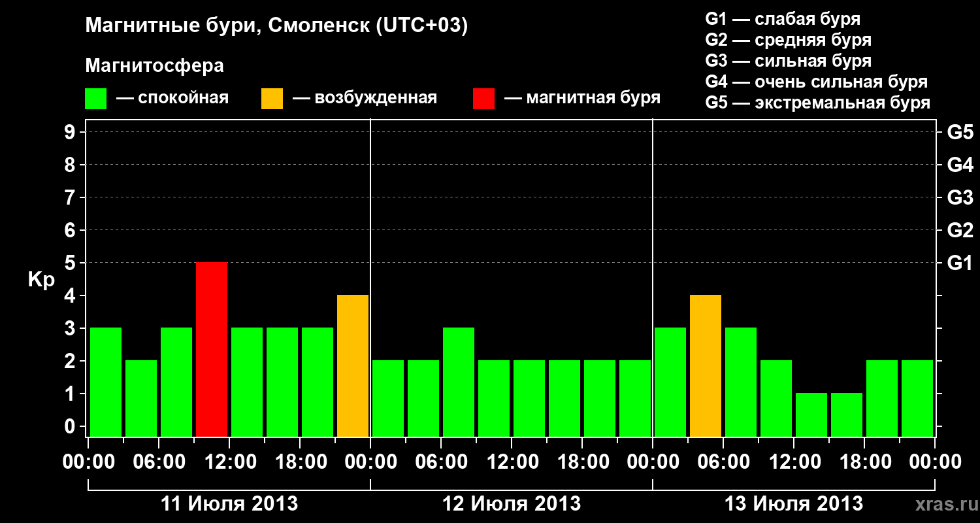
Task: Click the first green bar of 11 July
Action: [x=106, y=382]
